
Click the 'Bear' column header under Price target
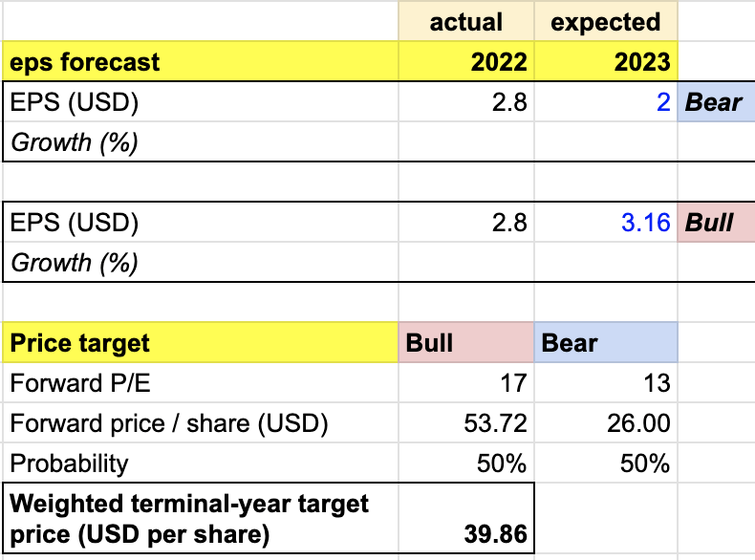point(606,342)
